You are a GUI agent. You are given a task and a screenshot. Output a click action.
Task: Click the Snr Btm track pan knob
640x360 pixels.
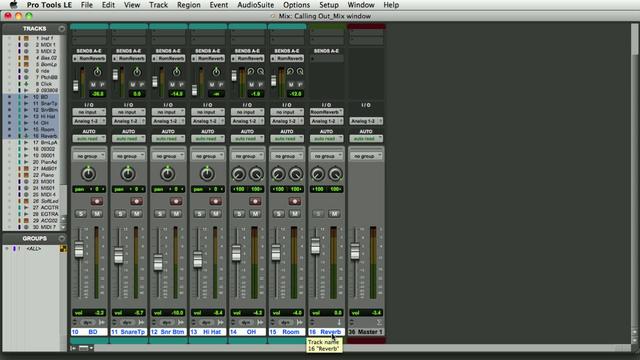click(167, 173)
